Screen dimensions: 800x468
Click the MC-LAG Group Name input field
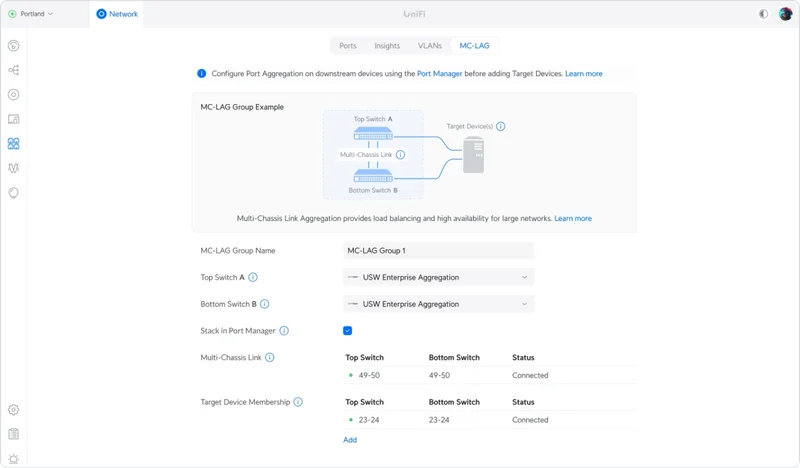[438, 251]
